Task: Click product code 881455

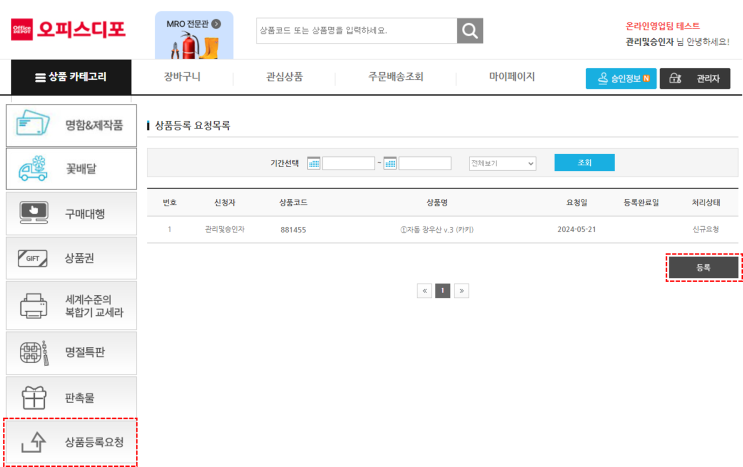Action: (x=293, y=230)
